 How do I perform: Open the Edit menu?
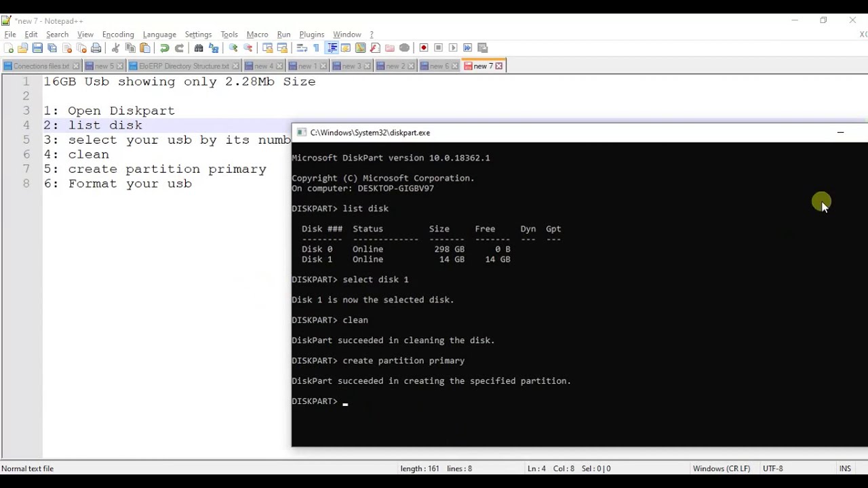click(x=31, y=34)
